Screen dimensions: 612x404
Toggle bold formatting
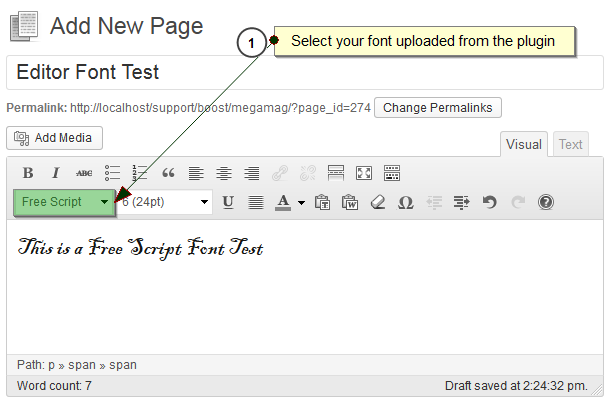tap(28, 173)
